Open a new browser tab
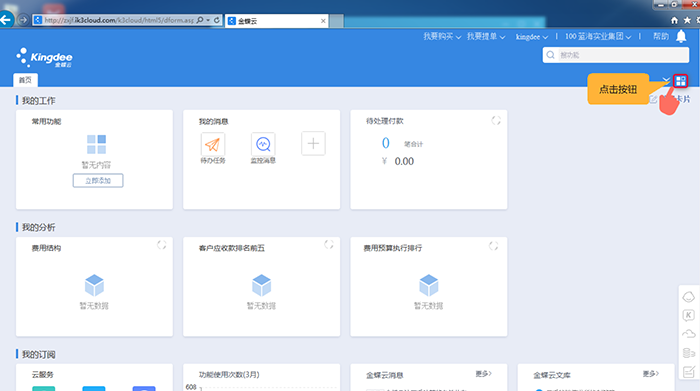The image size is (700, 391). 337,21
